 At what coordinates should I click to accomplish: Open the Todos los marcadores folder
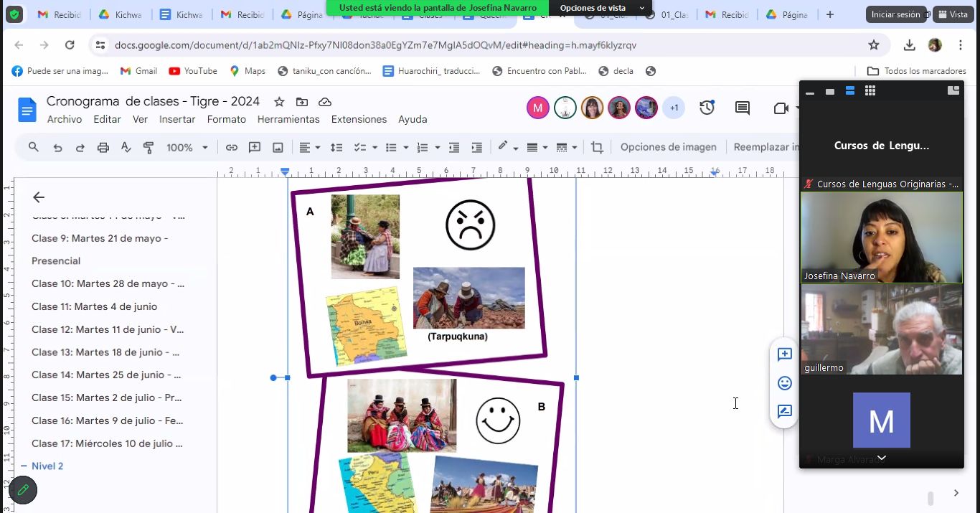click(917, 71)
